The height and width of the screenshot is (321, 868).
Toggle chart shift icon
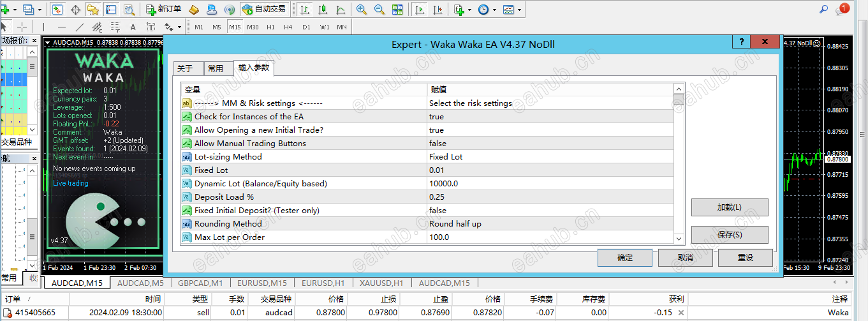tap(438, 10)
